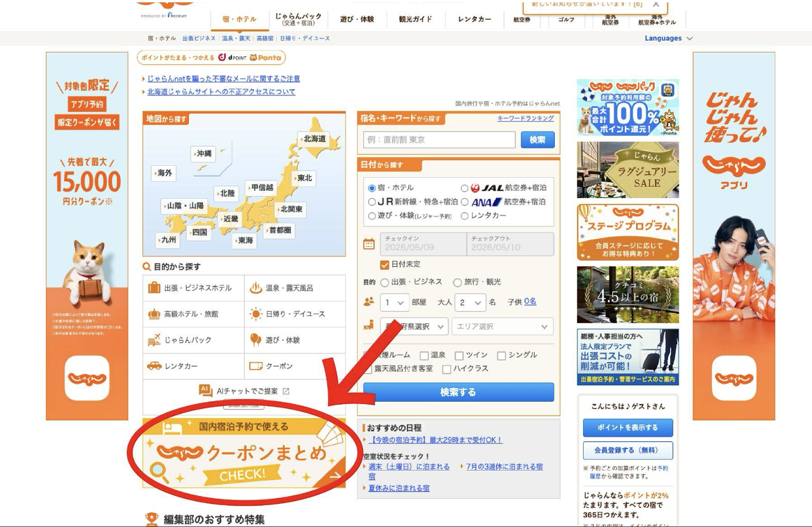Open the room count dropdown
Viewport: 812px width, 527px height.
click(x=394, y=303)
